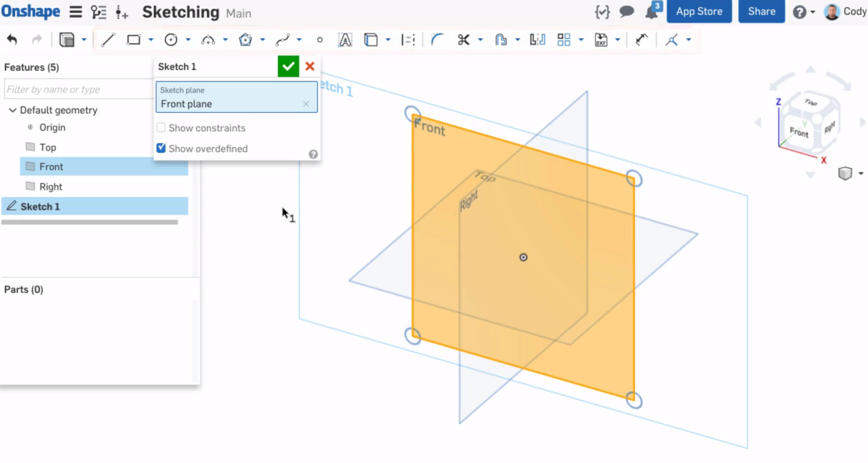Open Polygon tool dropdown arrow

coord(263,40)
